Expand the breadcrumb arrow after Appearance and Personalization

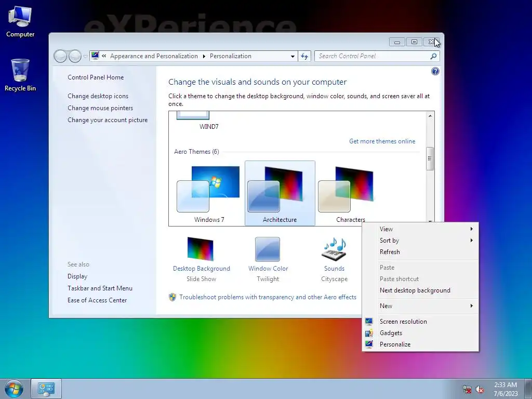(x=204, y=56)
